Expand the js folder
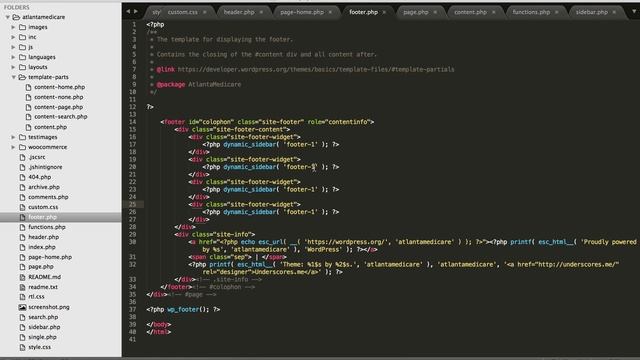The height and width of the screenshot is (360, 640). [13, 47]
